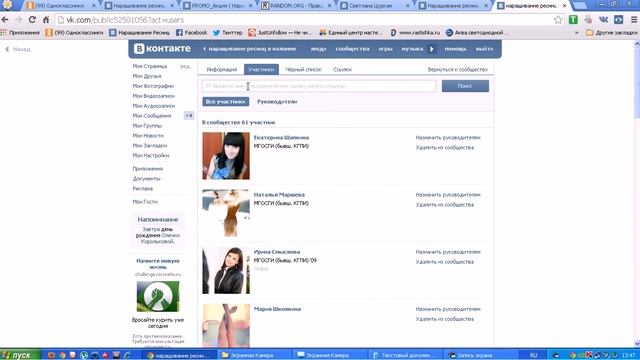Open the first listed member's profile photo
This screenshot has width=640, height=360.
(x=226, y=156)
